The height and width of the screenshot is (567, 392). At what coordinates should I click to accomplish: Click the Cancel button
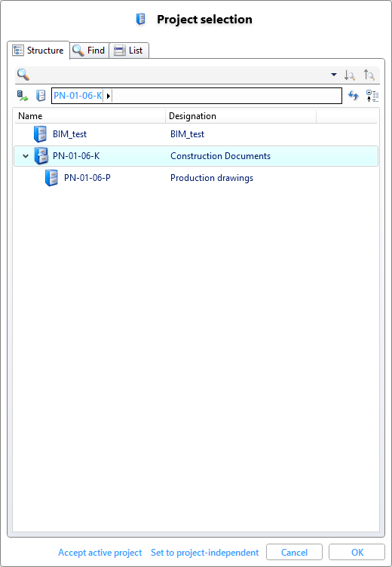294,552
